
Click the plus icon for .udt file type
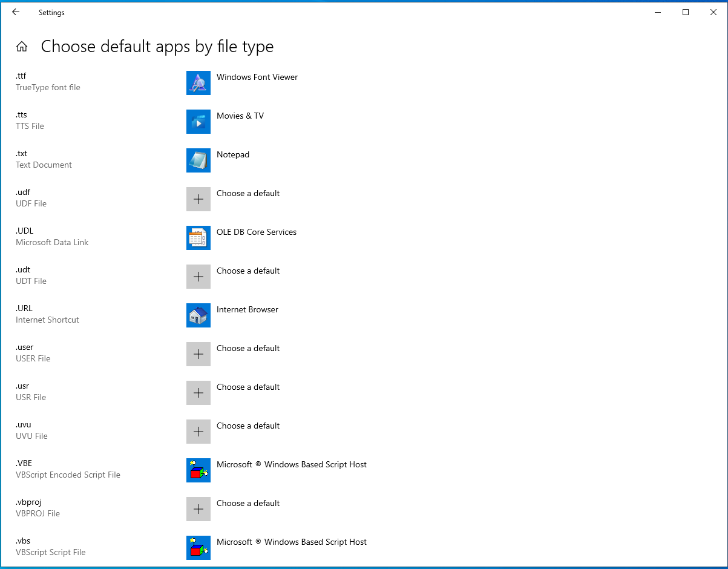198,277
